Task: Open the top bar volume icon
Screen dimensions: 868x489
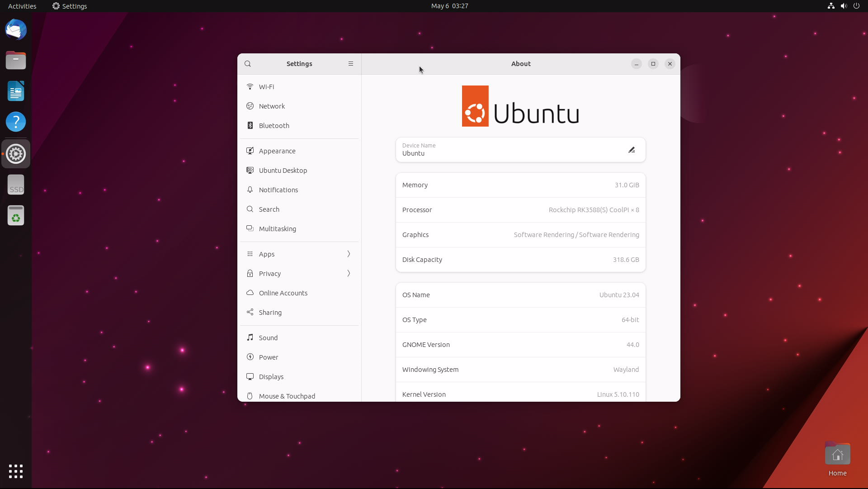Action: click(x=844, y=6)
